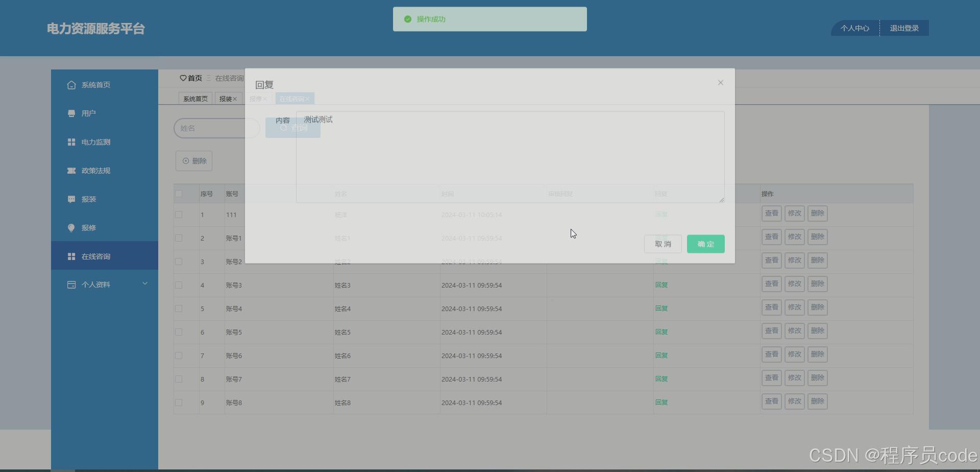Confirm the reply with 确定 button

tap(705, 244)
